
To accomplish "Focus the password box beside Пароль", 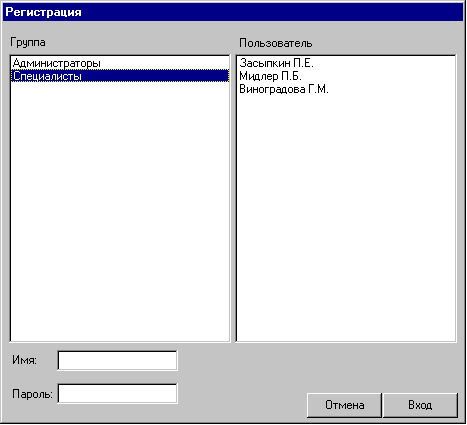I will coord(117,394).
